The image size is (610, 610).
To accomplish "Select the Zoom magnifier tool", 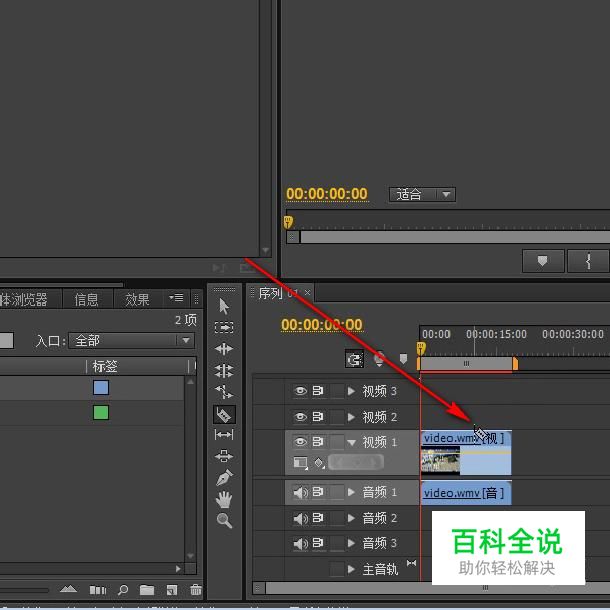I will click(224, 521).
